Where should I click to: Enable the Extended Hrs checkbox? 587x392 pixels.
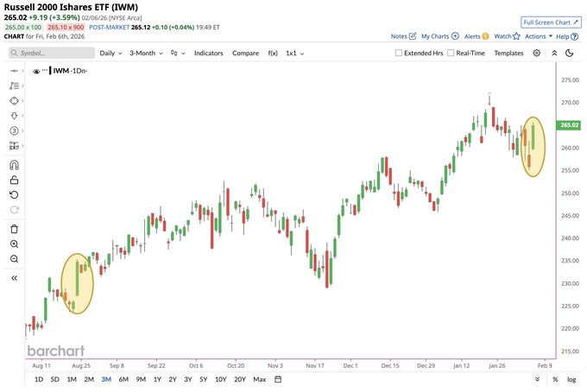click(399, 53)
